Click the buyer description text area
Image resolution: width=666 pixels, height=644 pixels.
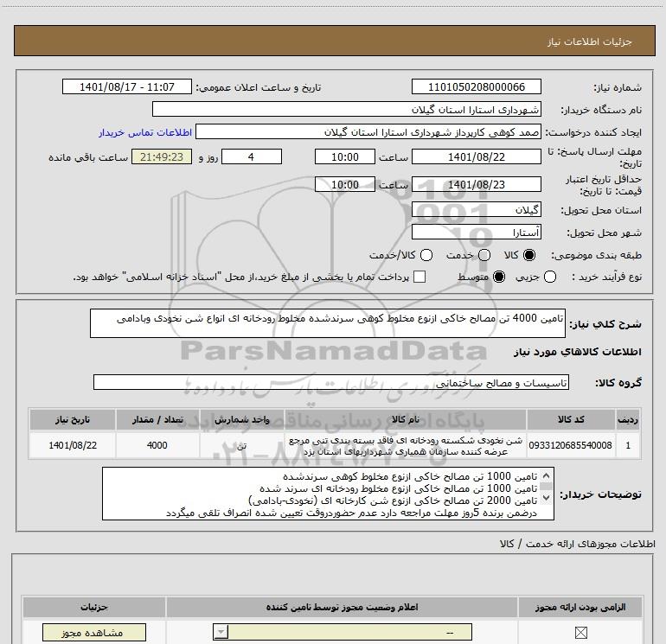tap(328, 494)
